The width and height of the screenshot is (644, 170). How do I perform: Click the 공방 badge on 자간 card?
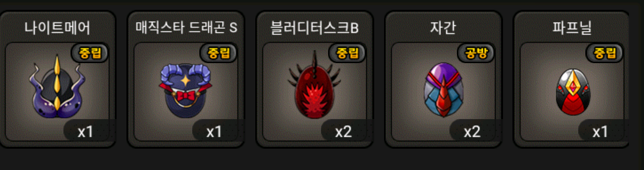(476, 53)
